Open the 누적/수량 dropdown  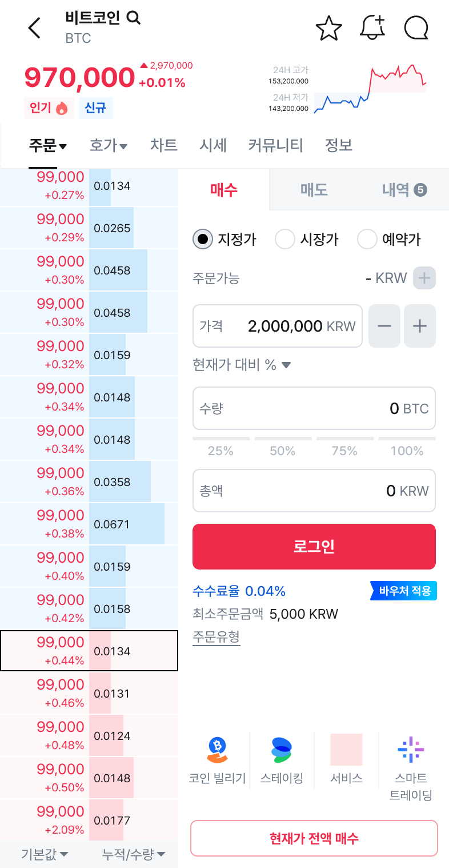point(134,854)
